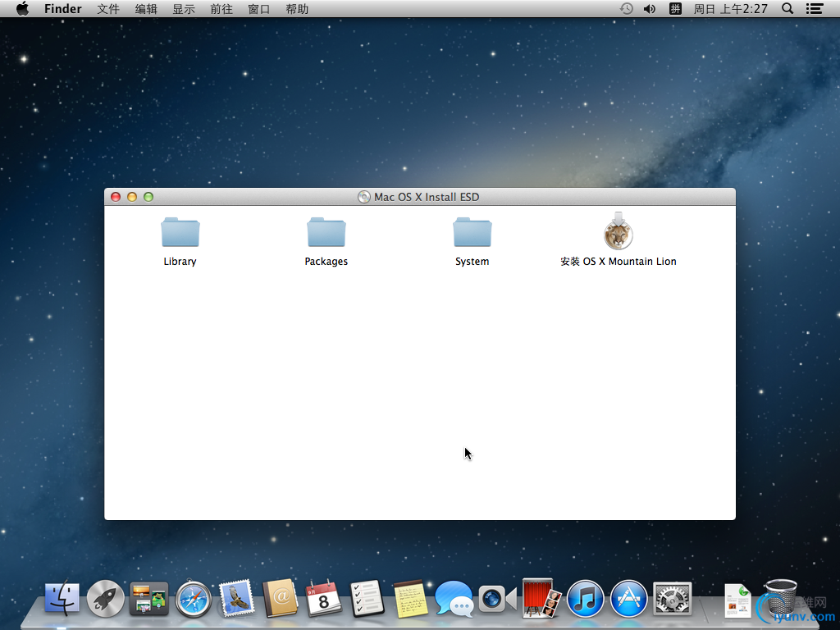This screenshot has width=840, height=630.
Task: Open the 文件 menu
Action: (x=108, y=8)
